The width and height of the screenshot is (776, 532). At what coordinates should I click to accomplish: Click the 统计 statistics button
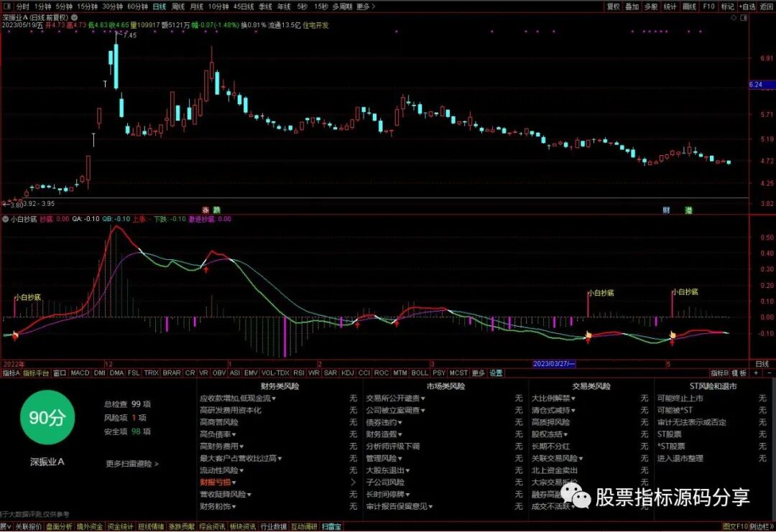pyautogui.click(x=670, y=6)
